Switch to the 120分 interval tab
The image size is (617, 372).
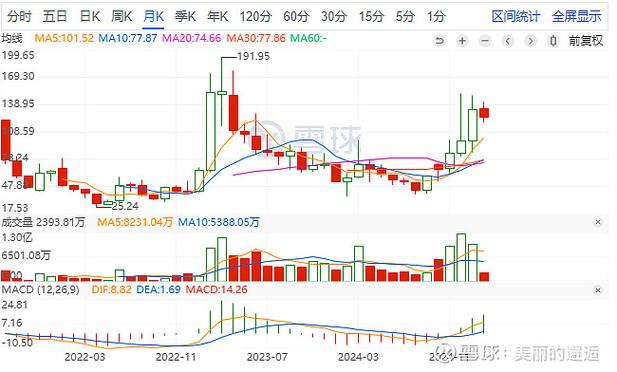(255, 16)
